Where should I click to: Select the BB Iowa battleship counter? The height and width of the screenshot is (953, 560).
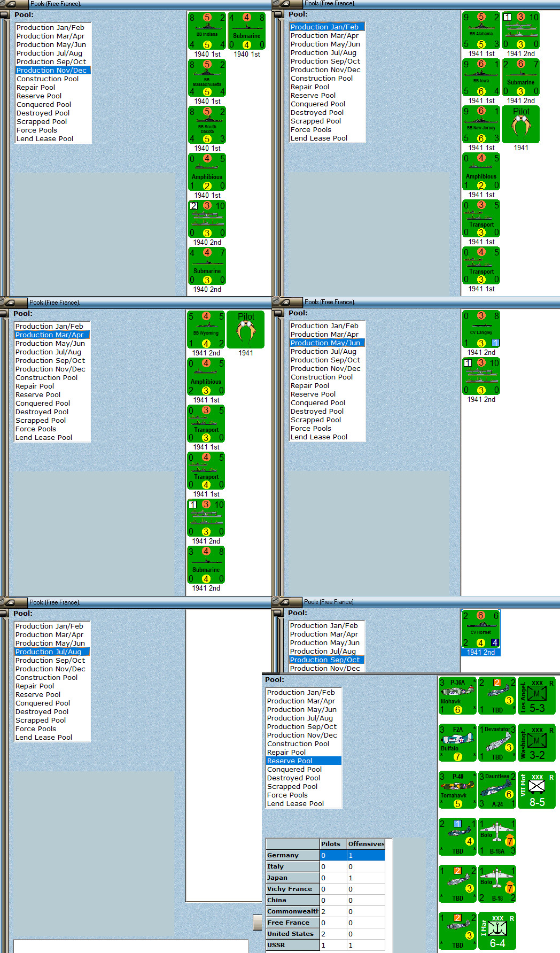(x=481, y=77)
